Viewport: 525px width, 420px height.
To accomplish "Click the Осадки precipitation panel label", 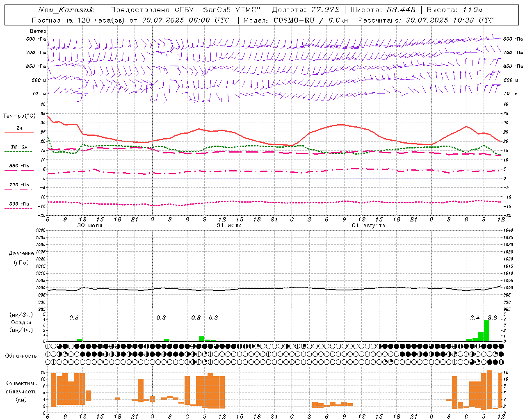I will 21,322.
